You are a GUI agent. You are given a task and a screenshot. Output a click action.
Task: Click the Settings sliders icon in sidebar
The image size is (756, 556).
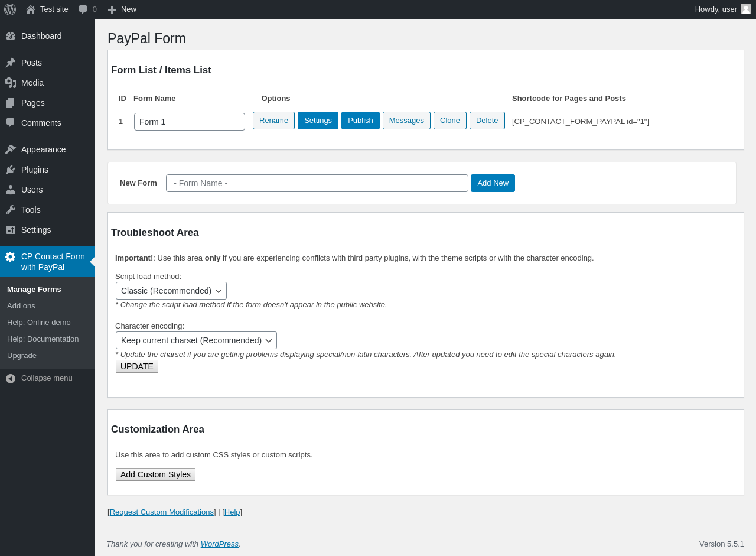tap(11, 230)
